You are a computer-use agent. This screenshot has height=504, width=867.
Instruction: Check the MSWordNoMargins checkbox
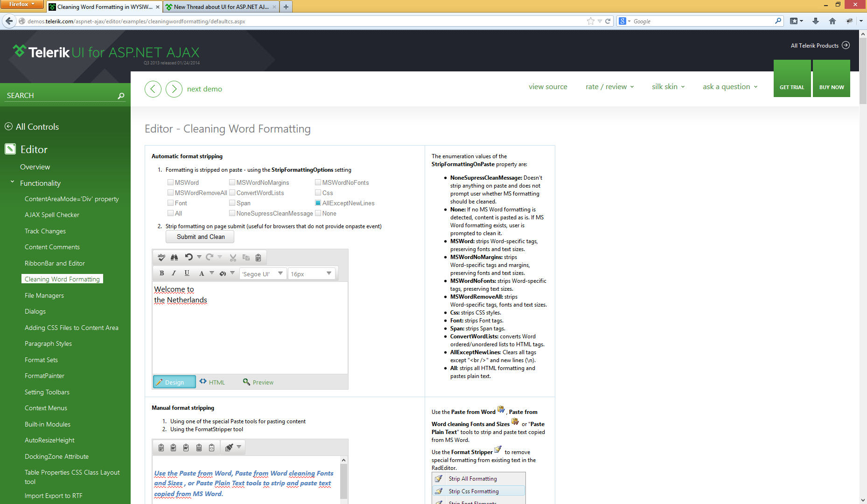(232, 182)
